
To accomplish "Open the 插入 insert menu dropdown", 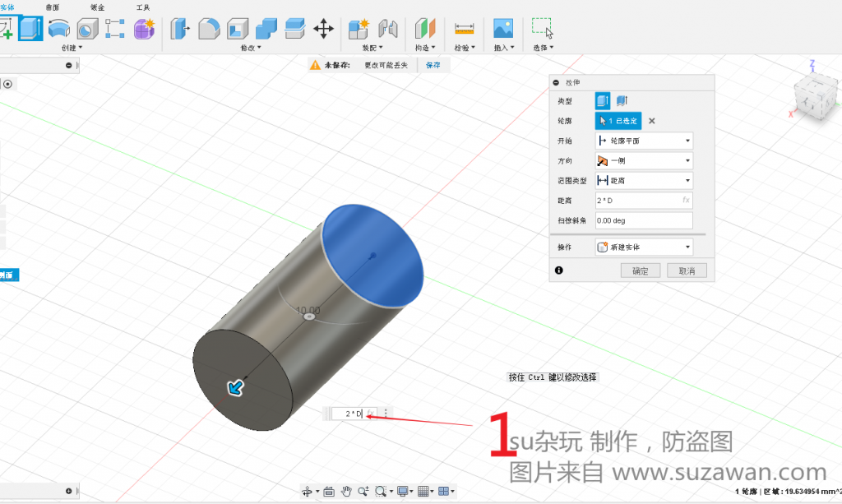I will click(504, 48).
